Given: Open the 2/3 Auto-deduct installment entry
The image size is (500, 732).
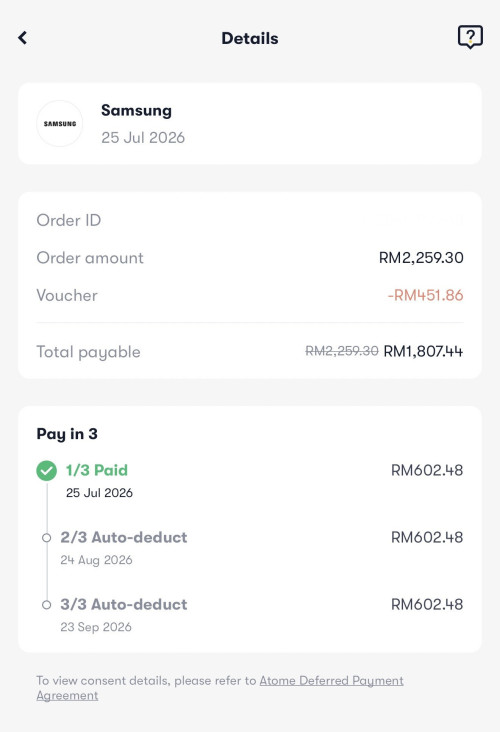Looking at the screenshot, I should [x=250, y=547].
